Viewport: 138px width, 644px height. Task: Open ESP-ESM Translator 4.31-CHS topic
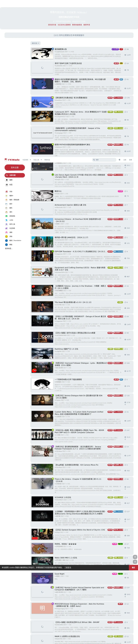pos(81,251)
